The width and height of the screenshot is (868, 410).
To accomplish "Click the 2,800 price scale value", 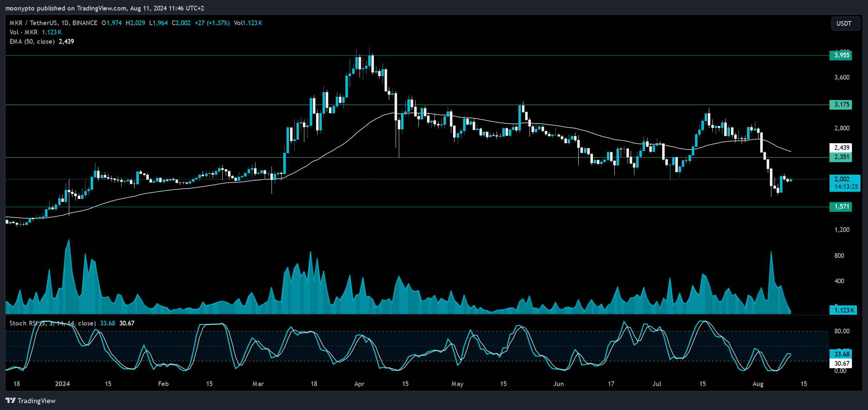I will (842, 128).
